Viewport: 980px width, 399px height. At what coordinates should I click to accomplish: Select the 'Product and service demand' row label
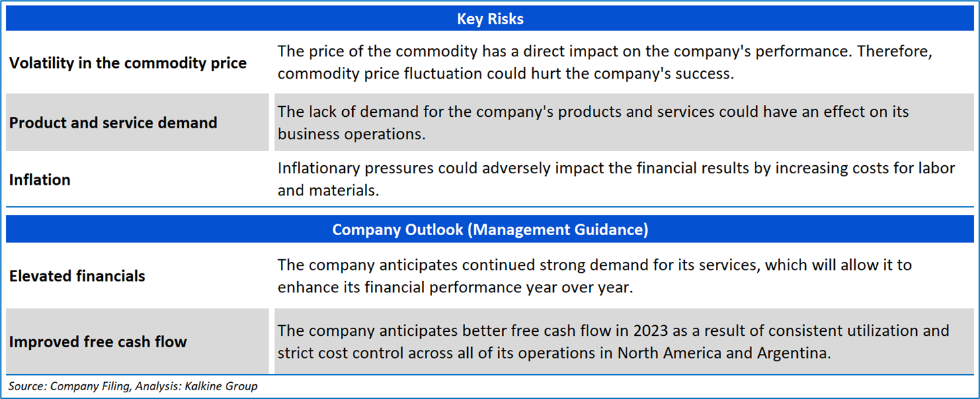coord(113,123)
